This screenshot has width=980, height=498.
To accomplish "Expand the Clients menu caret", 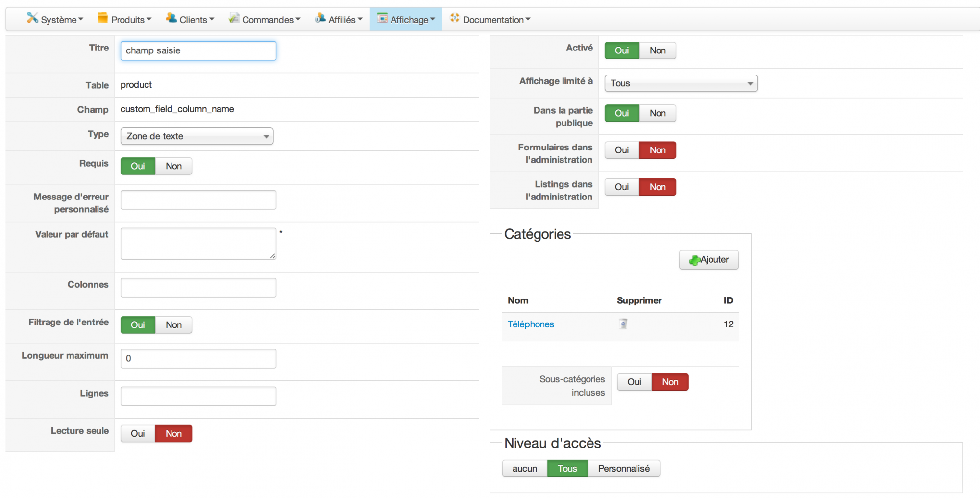I will tap(212, 20).
